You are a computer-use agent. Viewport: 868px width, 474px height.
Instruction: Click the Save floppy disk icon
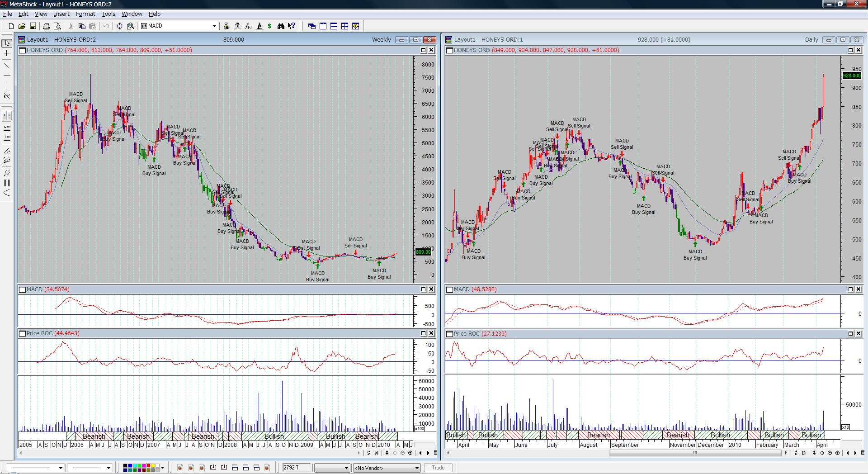(x=33, y=26)
